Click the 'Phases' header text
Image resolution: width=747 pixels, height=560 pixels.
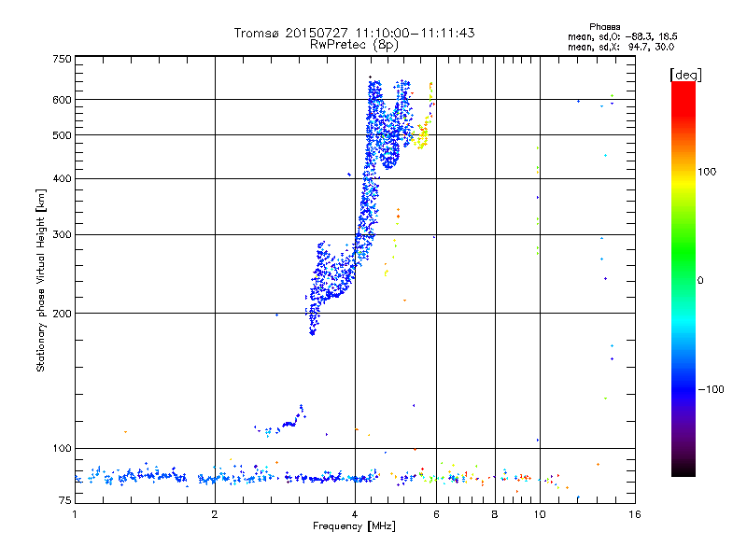click(x=604, y=27)
